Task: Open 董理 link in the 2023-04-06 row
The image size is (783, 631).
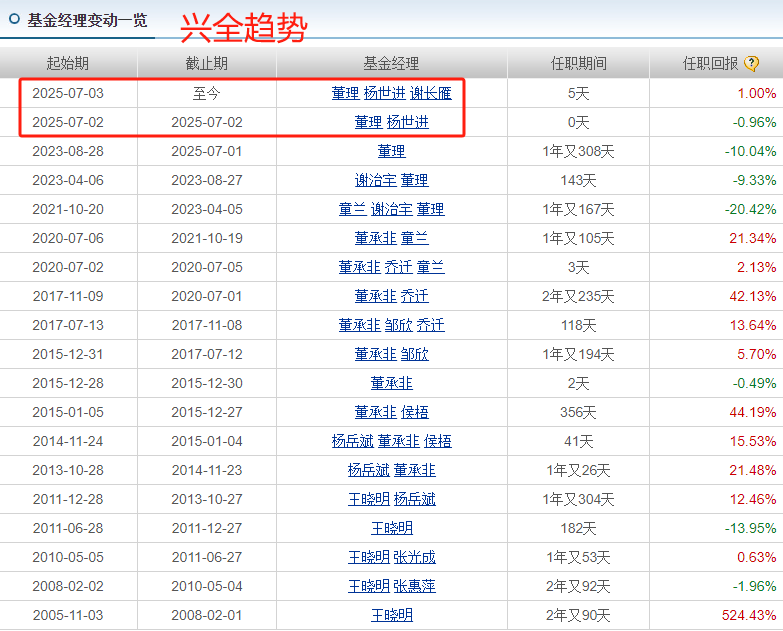Action: (x=414, y=180)
